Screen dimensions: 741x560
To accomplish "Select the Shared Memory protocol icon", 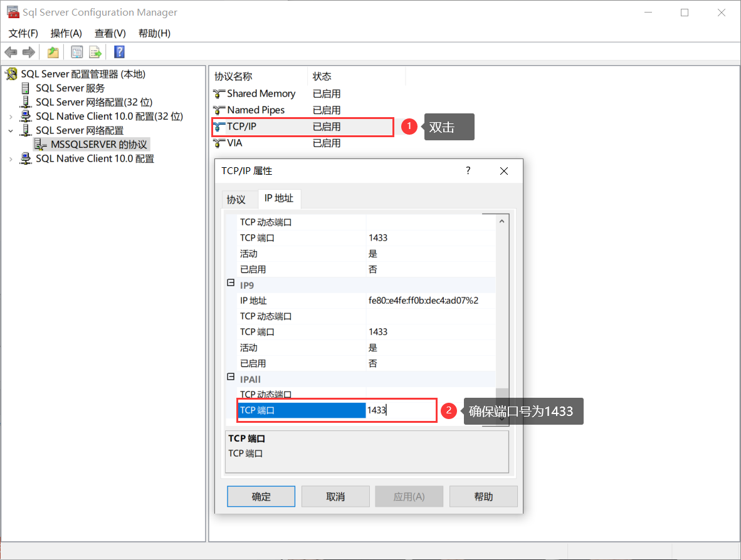I will pyautogui.click(x=218, y=93).
